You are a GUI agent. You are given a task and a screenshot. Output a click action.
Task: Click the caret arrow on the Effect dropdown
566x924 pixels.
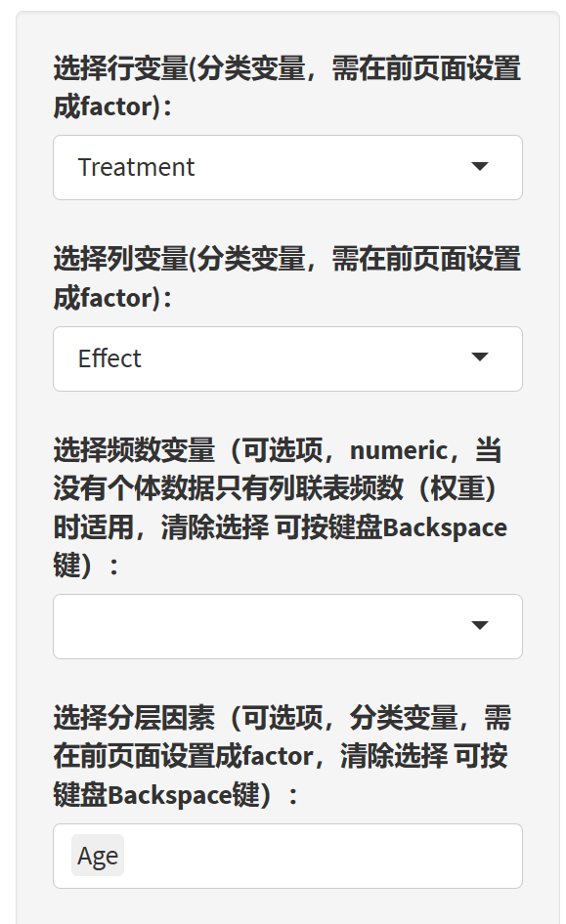(480, 357)
